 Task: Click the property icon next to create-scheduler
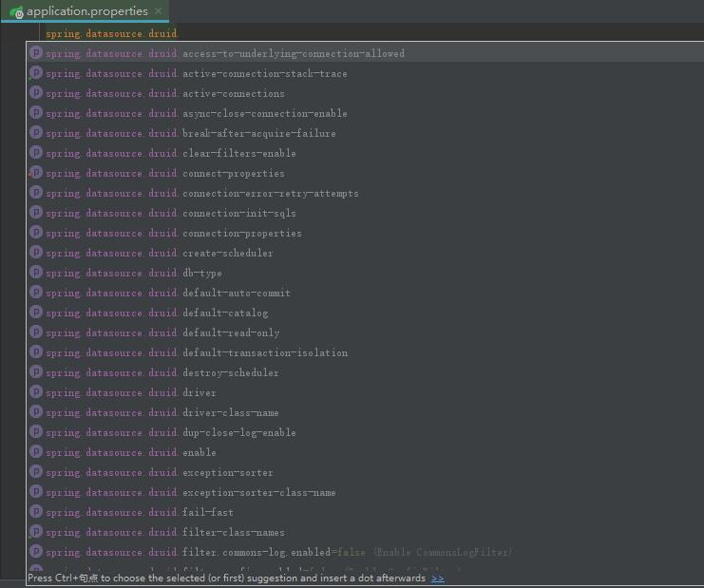36,253
